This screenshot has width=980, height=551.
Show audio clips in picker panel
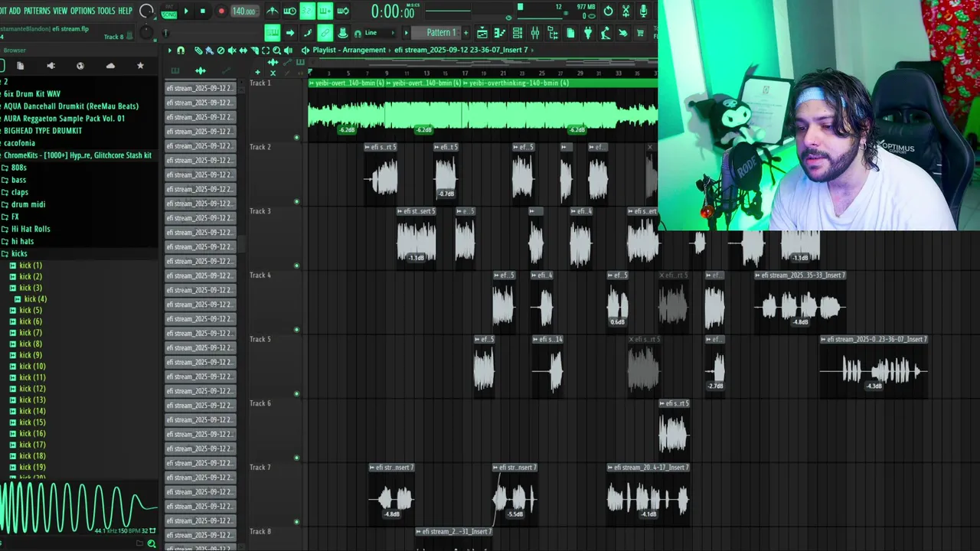(x=201, y=70)
